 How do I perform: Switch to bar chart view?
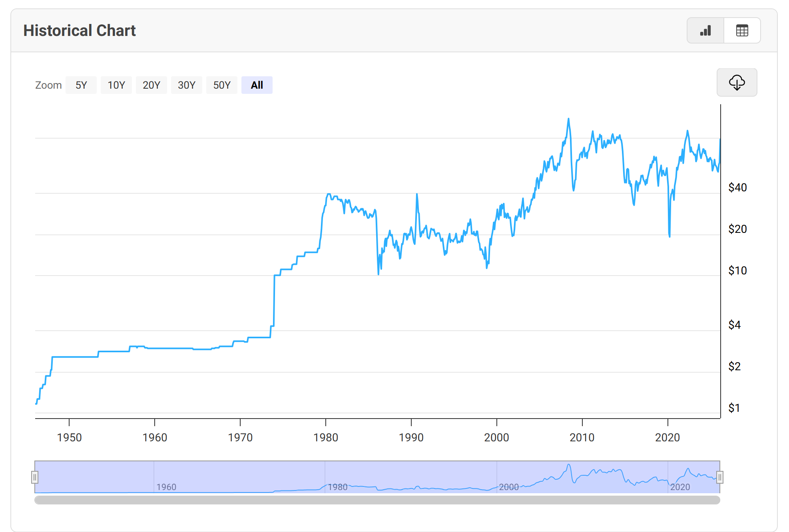click(705, 31)
